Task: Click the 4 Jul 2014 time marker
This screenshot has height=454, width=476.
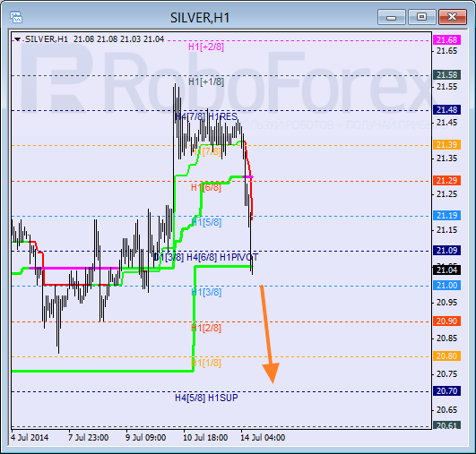Action: pyautogui.click(x=30, y=438)
